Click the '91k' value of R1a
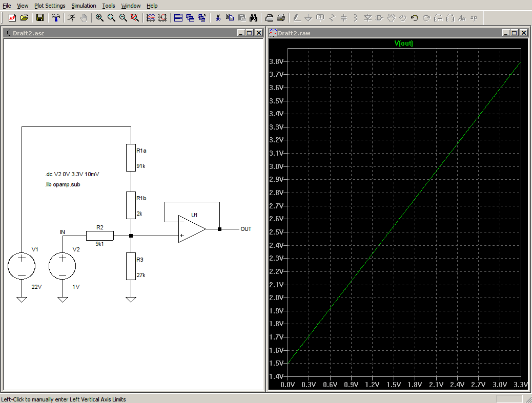 (141, 166)
